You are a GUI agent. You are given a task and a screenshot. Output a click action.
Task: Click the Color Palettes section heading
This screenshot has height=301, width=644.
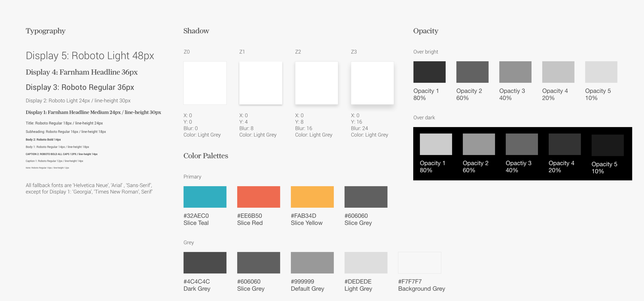pos(205,156)
